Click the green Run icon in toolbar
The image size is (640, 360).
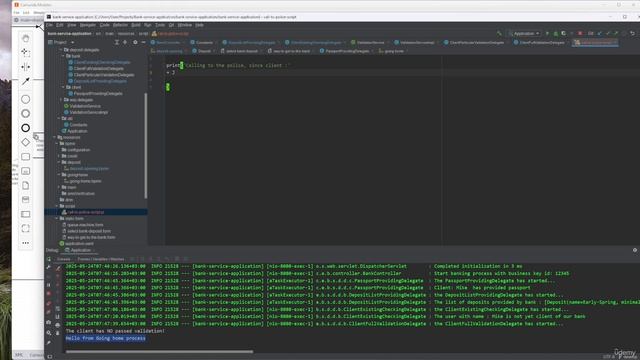(x=547, y=33)
